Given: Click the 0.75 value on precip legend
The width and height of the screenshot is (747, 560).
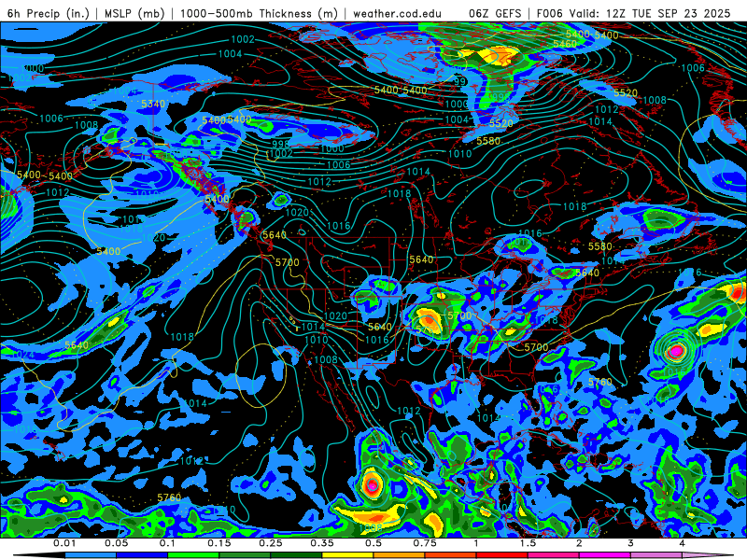Looking at the screenshot, I should tap(425, 543).
